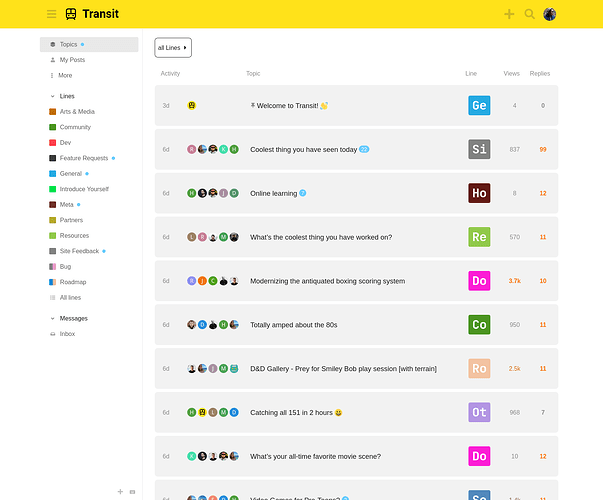This screenshot has width=603, height=500.
Task: Collapse the Lines sidebar section
Action: [x=52, y=96]
